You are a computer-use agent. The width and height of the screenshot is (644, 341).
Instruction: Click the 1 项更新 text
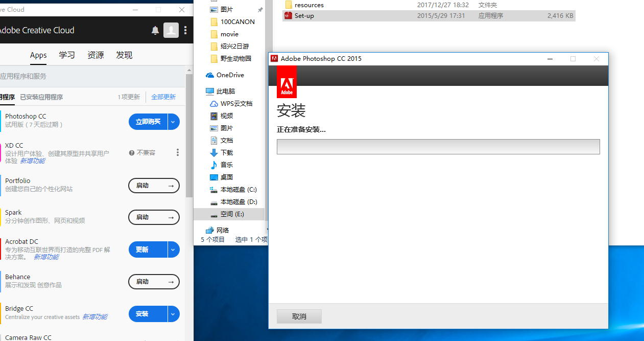tap(129, 97)
